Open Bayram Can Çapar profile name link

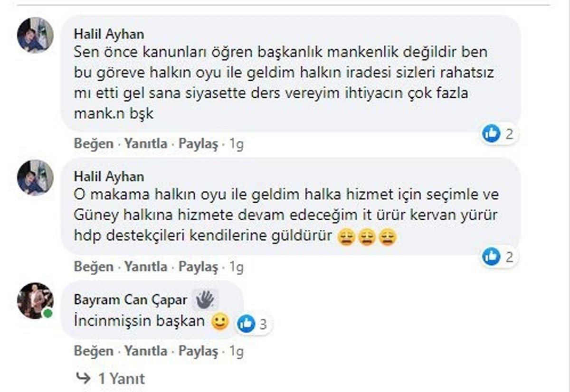coord(131,300)
